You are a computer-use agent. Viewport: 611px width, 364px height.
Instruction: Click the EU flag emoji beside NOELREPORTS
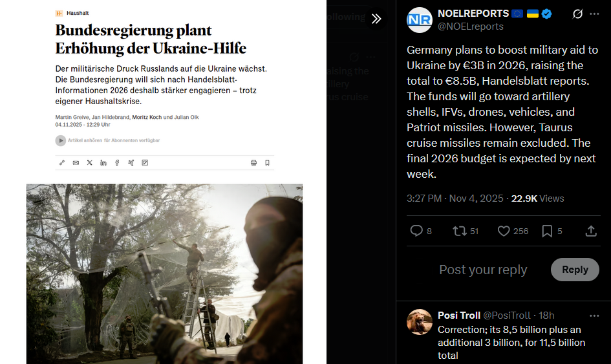point(517,14)
